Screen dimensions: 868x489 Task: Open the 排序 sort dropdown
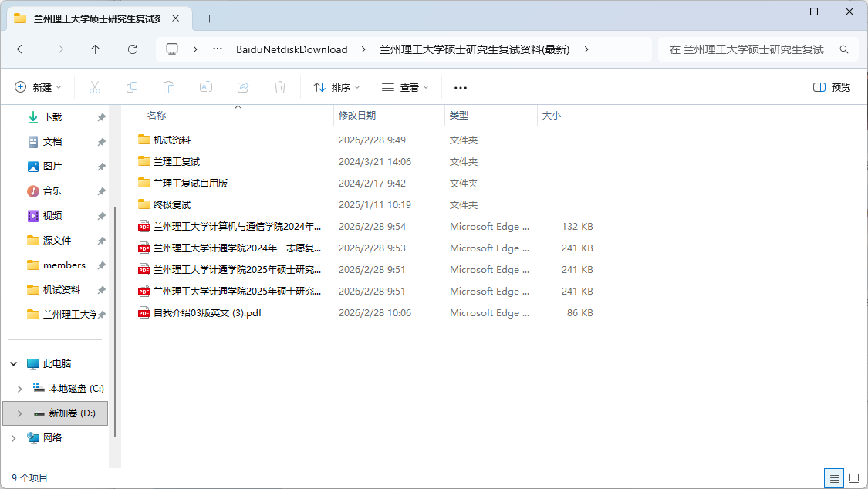click(336, 87)
